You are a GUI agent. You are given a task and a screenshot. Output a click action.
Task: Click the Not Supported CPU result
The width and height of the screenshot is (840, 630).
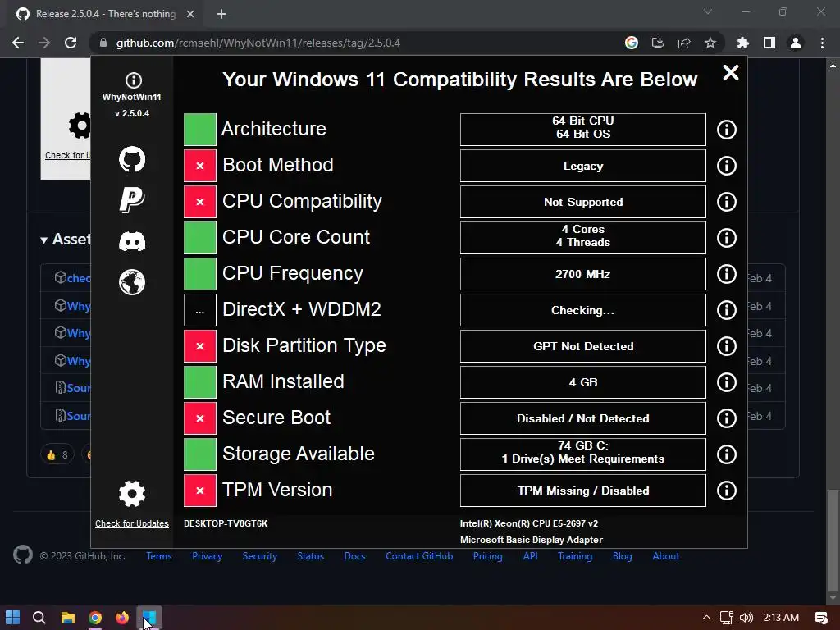583,202
